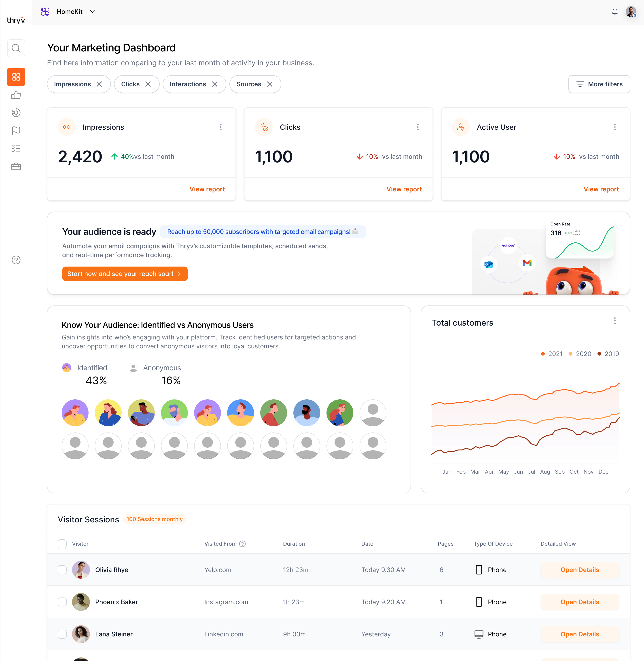View report for Clicks
This screenshot has height=661, width=644.
point(404,189)
